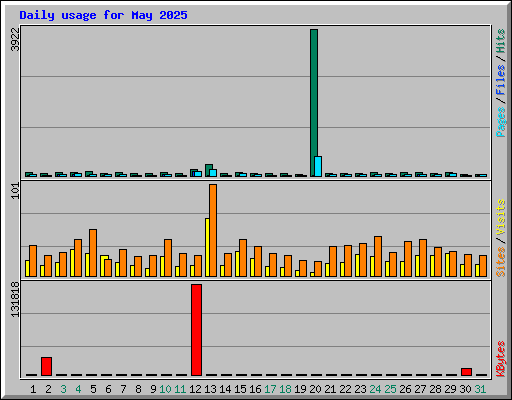Click the orange Sites legend label
Viewport: 512px width, 400px height.
501,262
